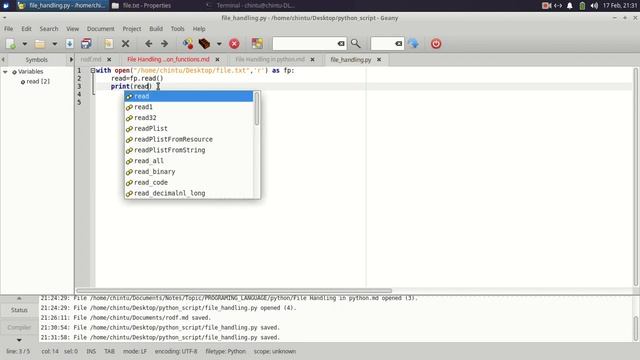Close the rodf.md tab
The height and width of the screenshot is (360, 640).
point(109,60)
